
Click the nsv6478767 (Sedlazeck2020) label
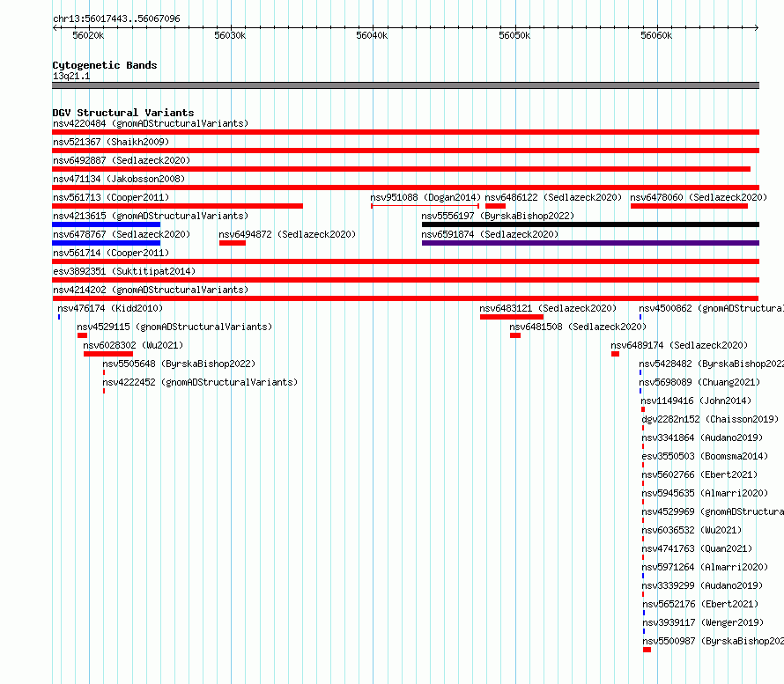tap(122, 234)
